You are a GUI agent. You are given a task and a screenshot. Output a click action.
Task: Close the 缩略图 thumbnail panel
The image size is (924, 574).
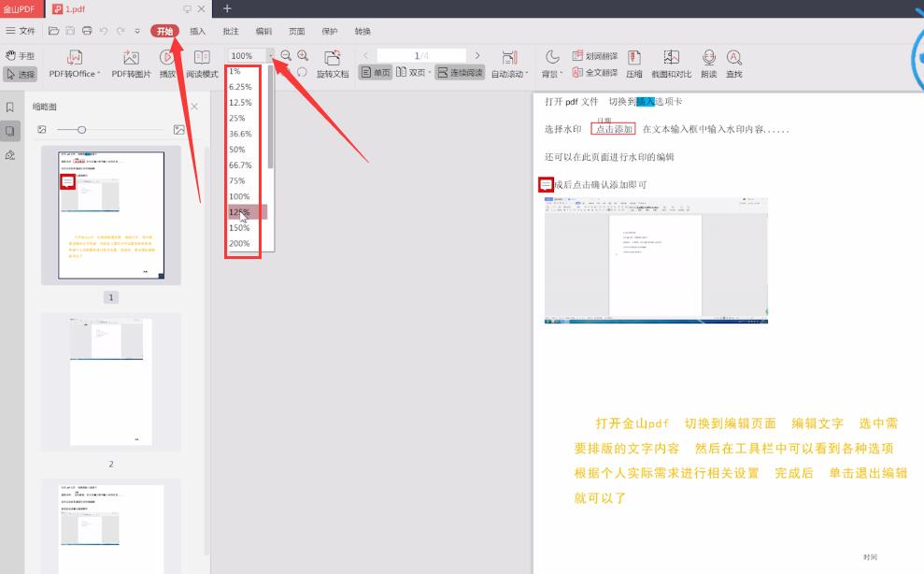pos(194,107)
